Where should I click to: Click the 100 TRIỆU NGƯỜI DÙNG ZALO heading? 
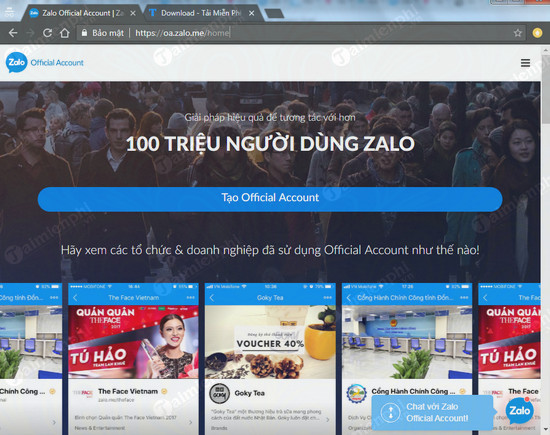[270, 143]
